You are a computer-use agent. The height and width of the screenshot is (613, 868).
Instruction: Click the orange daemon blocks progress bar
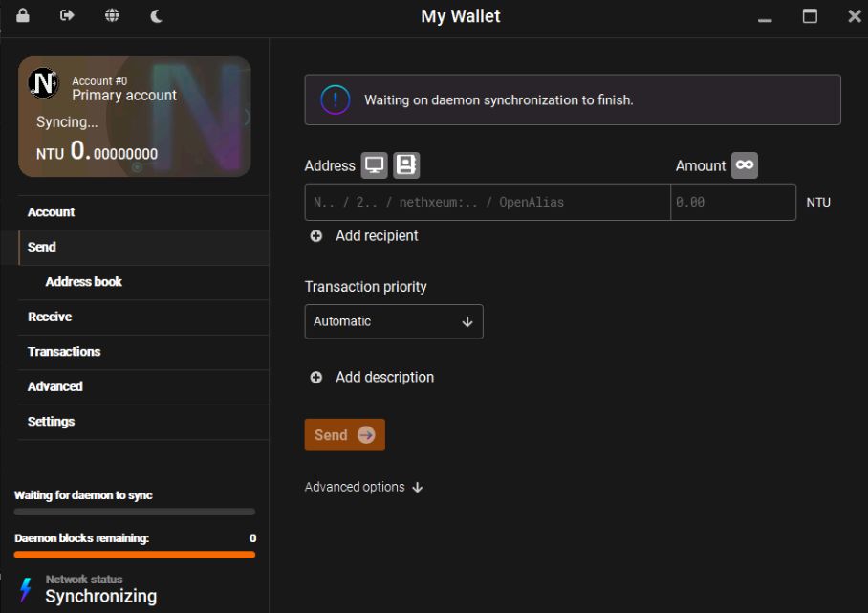tap(135, 555)
